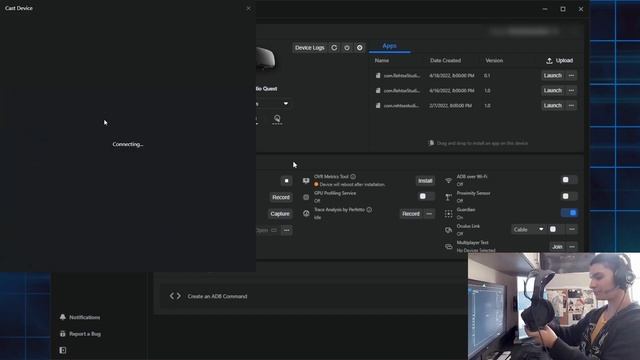The width and height of the screenshot is (640, 360).
Task: Click the Notifications bell icon
Action: [x=62, y=317]
